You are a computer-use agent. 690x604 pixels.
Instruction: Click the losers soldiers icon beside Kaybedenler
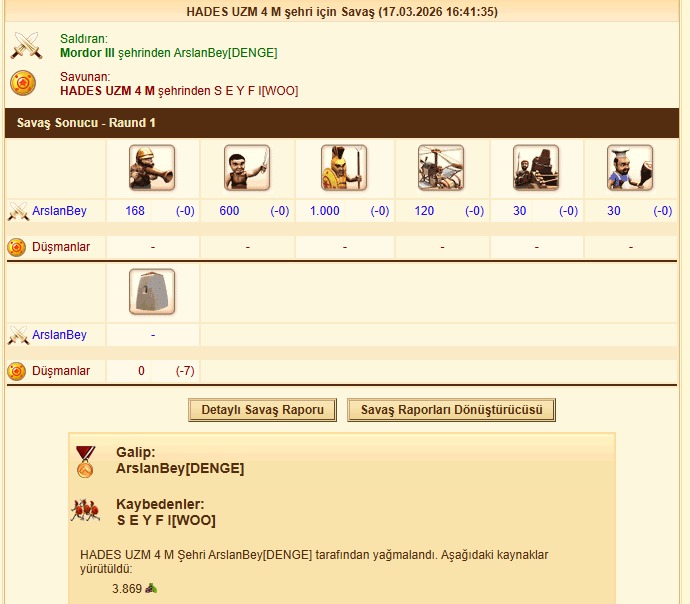point(85,510)
